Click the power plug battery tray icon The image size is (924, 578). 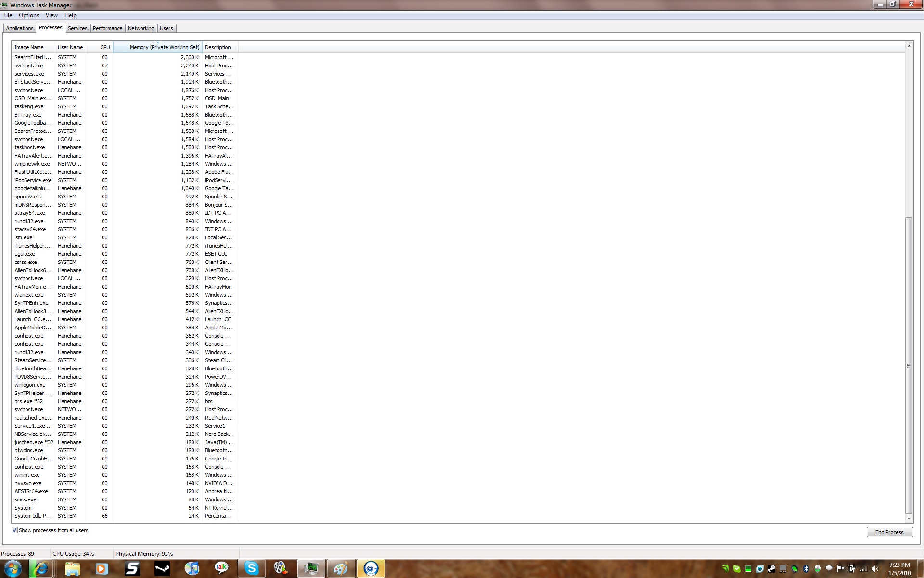point(852,569)
